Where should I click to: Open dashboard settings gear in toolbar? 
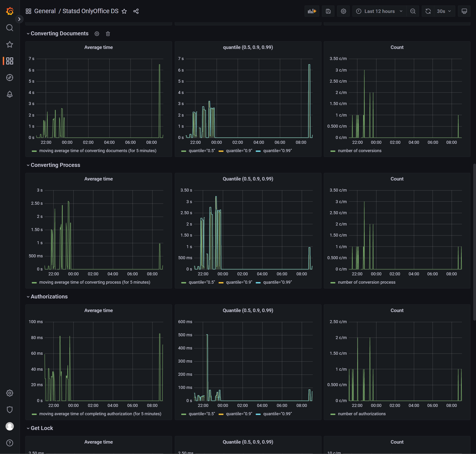(x=343, y=11)
